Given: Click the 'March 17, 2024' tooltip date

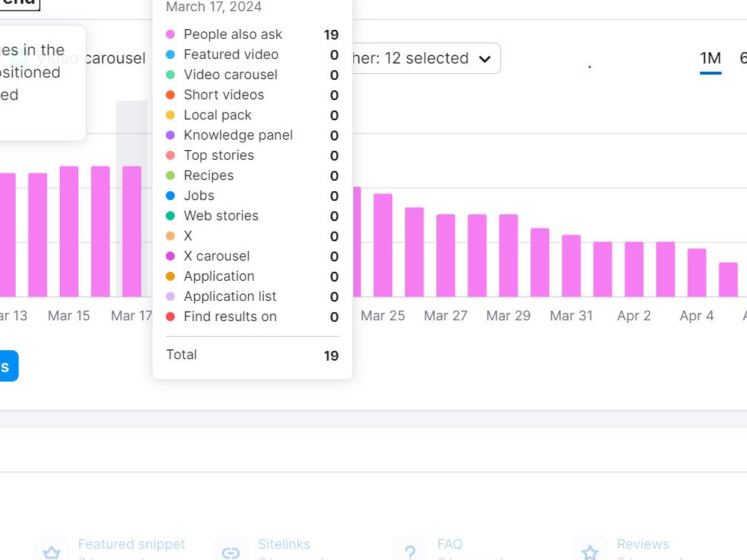Looking at the screenshot, I should pyautogui.click(x=214, y=7).
